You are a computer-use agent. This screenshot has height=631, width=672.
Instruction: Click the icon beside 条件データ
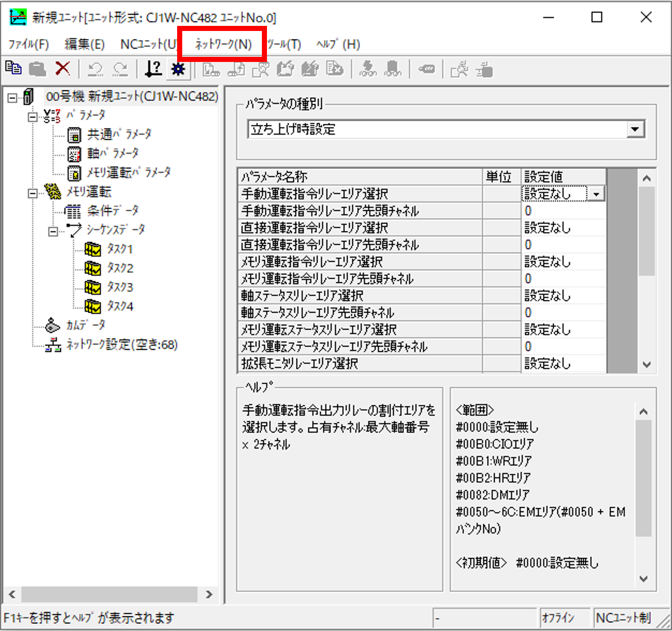click(73, 211)
